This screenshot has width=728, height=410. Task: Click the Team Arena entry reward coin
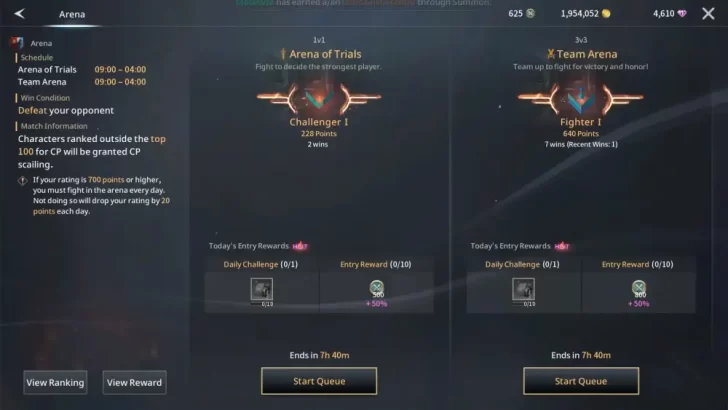[x=639, y=287]
